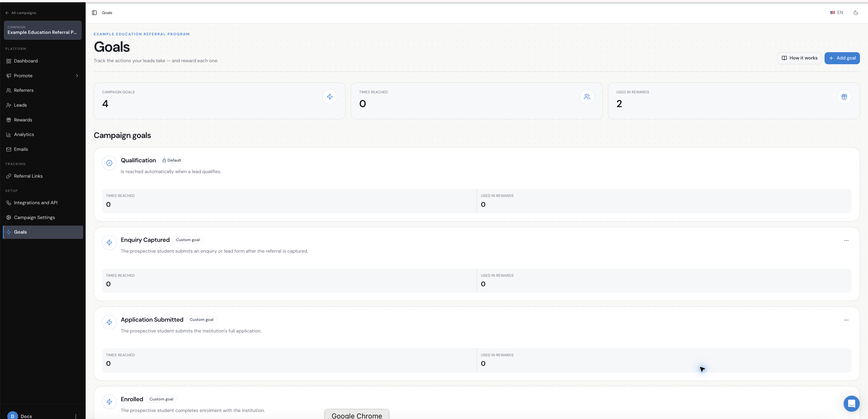
Task: Click the Analytics bar chart icon
Action: click(9, 135)
